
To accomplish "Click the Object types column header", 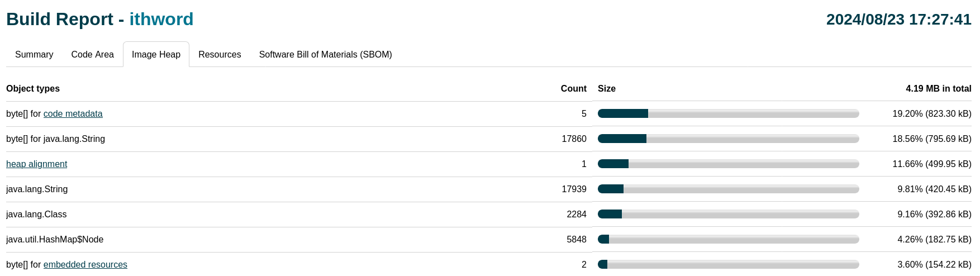I will tap(33, 89).
